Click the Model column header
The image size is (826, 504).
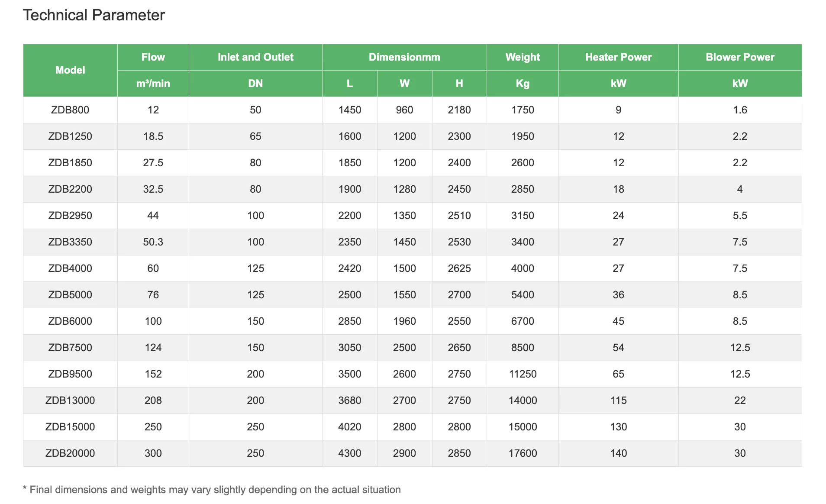point(70,70)
